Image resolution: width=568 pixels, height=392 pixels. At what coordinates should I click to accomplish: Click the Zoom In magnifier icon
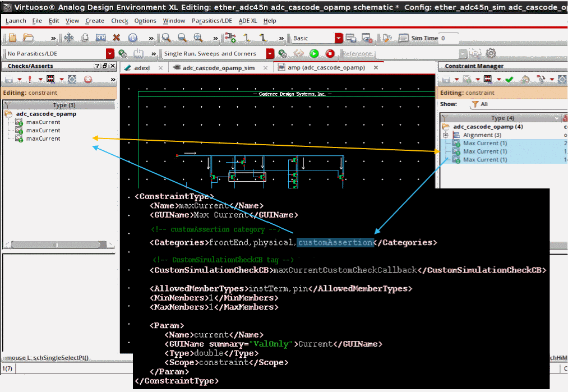pyautogui.click(x=166, y=38)
